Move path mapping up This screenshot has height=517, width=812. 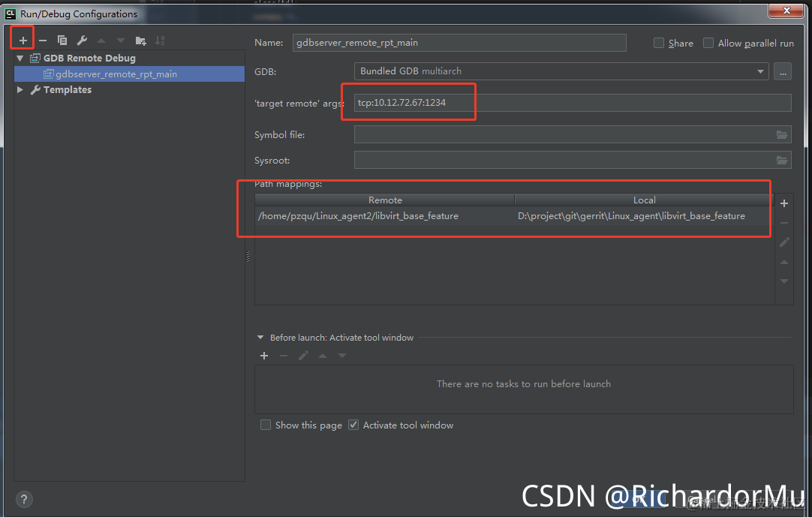coord(784,262)
